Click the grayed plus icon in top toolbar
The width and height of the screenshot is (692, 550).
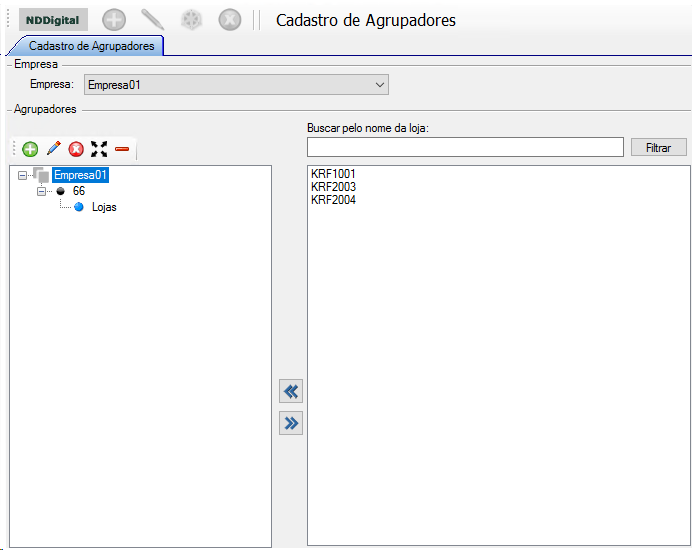[115, 19]
